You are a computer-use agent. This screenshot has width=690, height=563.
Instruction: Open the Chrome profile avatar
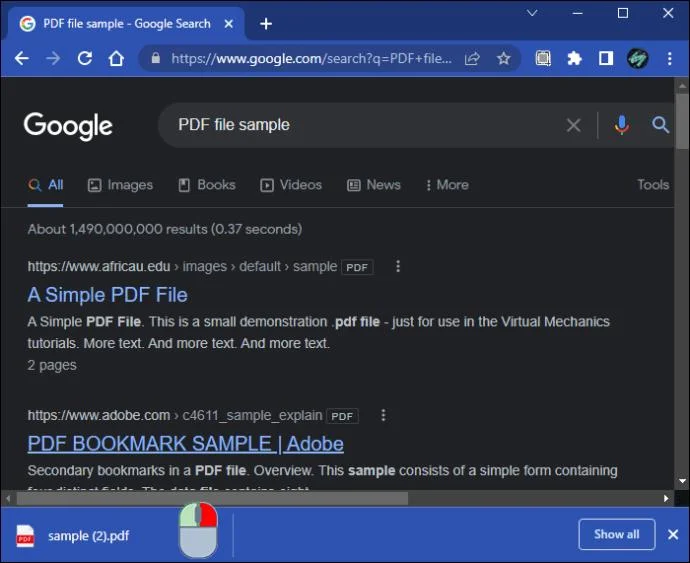pyautogui.click(x=637, y=58)
